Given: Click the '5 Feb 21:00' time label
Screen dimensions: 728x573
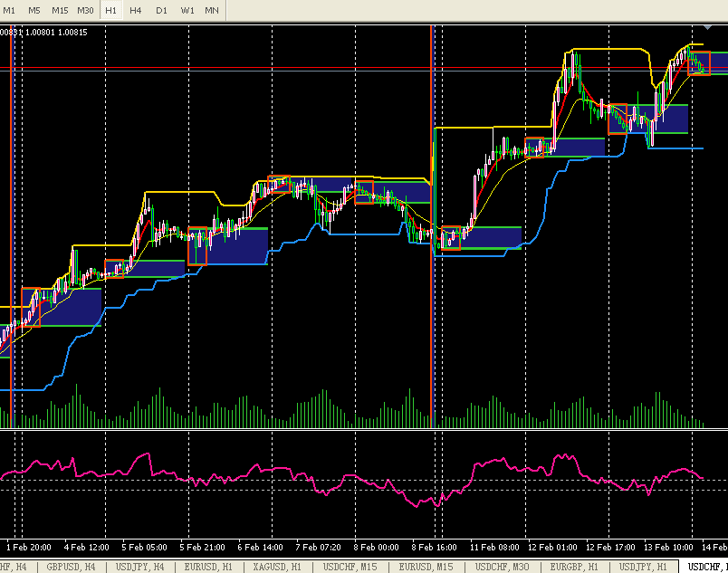Looking at the screenshot, I should pos(203,548).
